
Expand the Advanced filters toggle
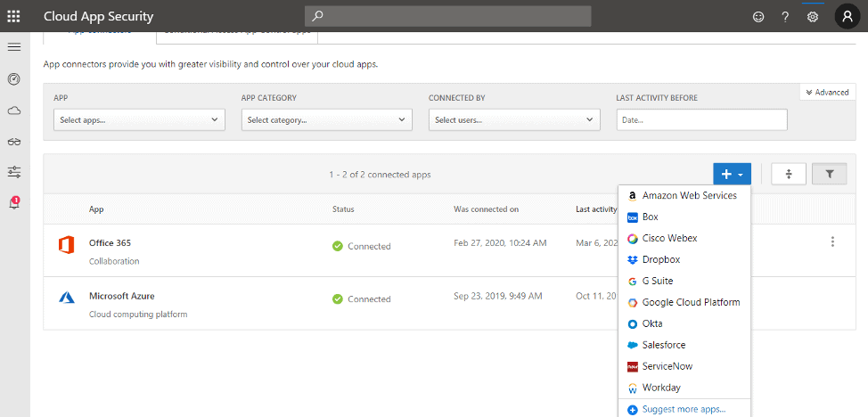point(828,93)
